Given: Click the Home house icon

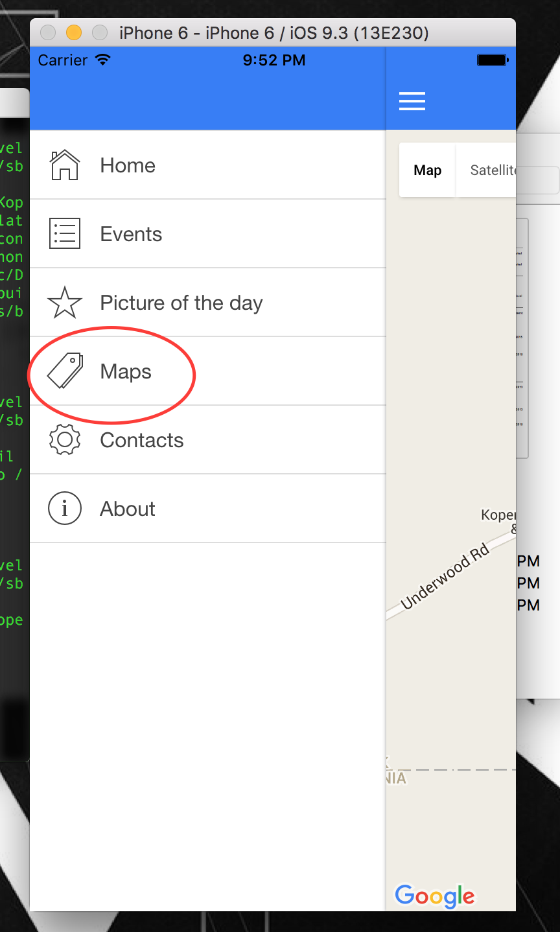Looking at the screenshot, I should pos(65,165).
